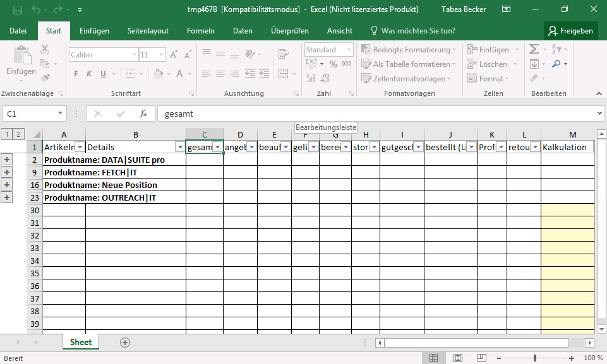607x364 pixels.
Task: Switch to Page Layout view
Action: (x=457, y=358)
